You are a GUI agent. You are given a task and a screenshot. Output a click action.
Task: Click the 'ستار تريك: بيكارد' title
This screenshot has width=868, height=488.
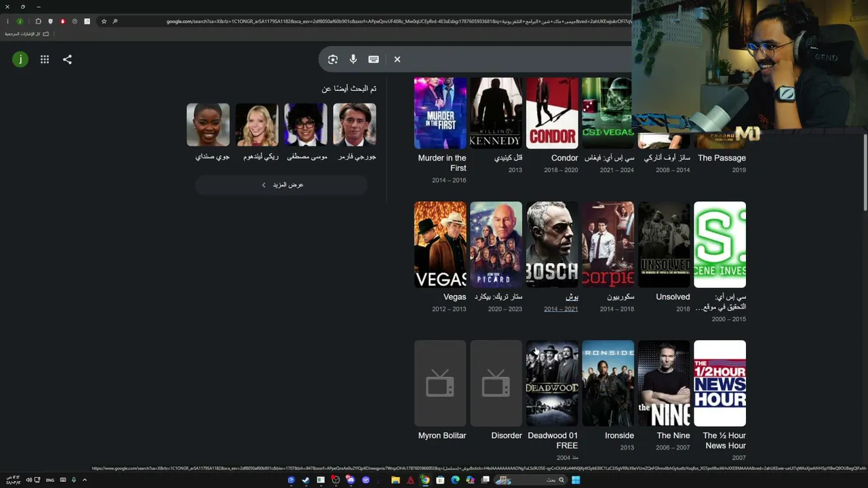[x=498, y=297]
